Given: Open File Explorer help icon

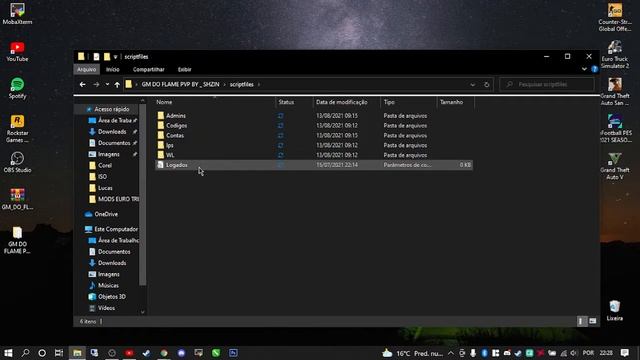Looking at the screenshot, I should coord(595,69).
